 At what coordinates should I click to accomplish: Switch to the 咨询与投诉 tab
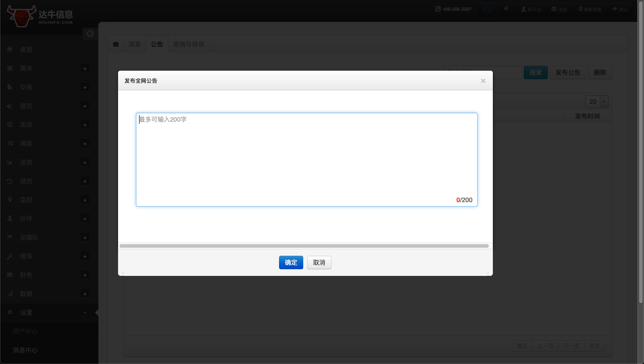coord(188,44)
